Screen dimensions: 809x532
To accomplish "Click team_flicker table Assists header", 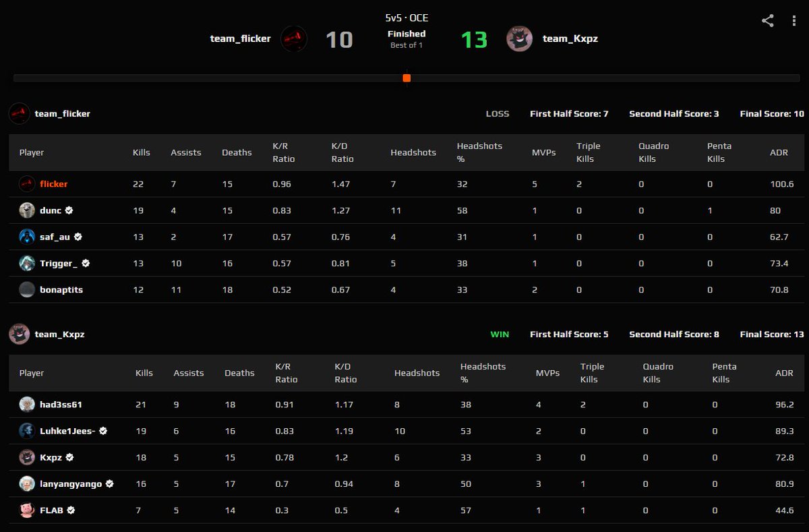I will (x=186, y=152).
